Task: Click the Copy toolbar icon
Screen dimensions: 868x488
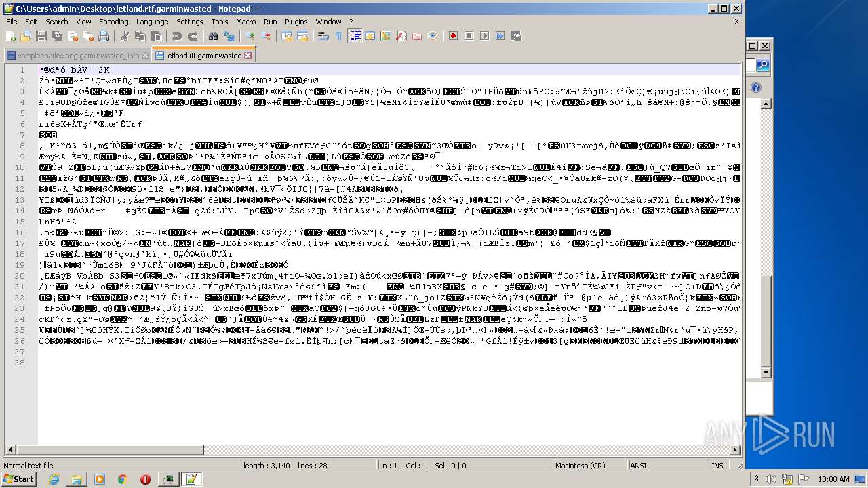Action: tap(139, 36)
